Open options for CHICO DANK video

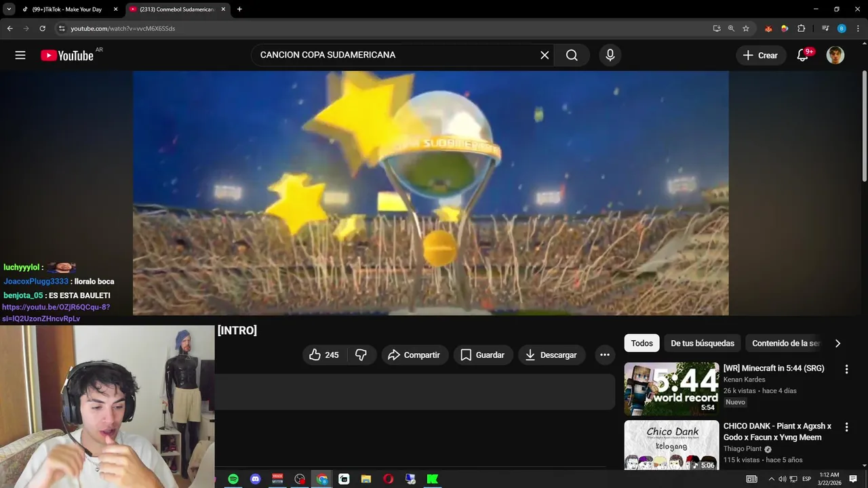[x=846, y=427]
